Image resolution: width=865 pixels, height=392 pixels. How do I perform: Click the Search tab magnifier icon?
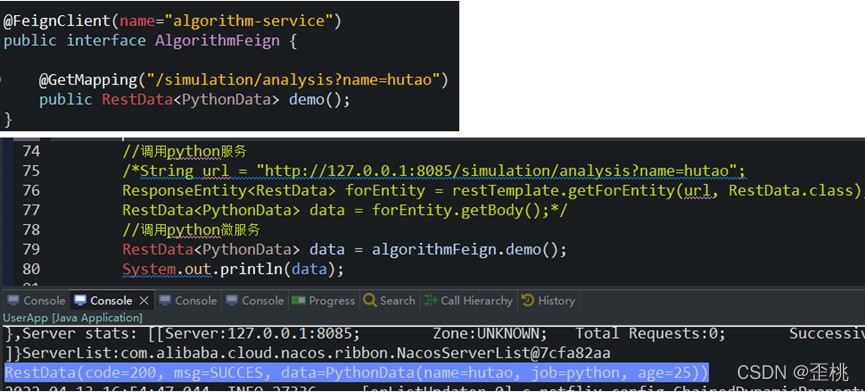370,300
